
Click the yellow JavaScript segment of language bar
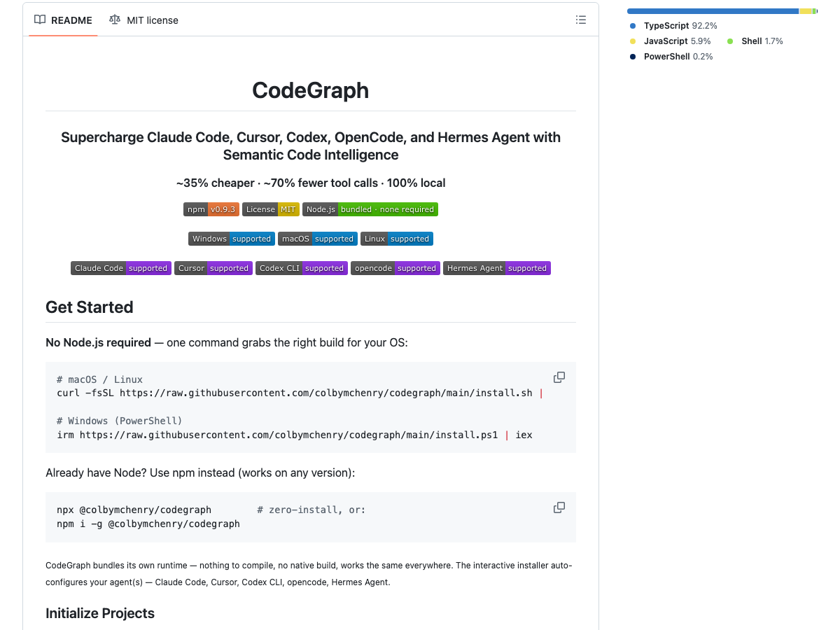[x=806, y=11]
